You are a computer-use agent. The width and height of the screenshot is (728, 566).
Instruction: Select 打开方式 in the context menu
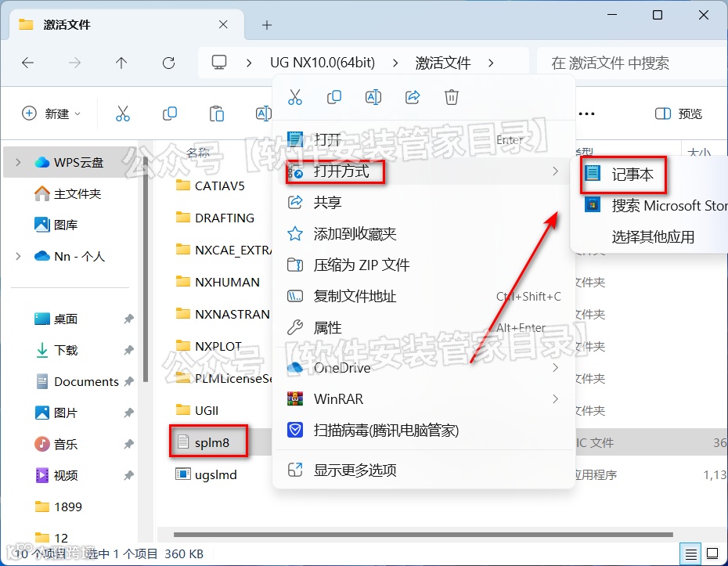[x=423, y=171]
